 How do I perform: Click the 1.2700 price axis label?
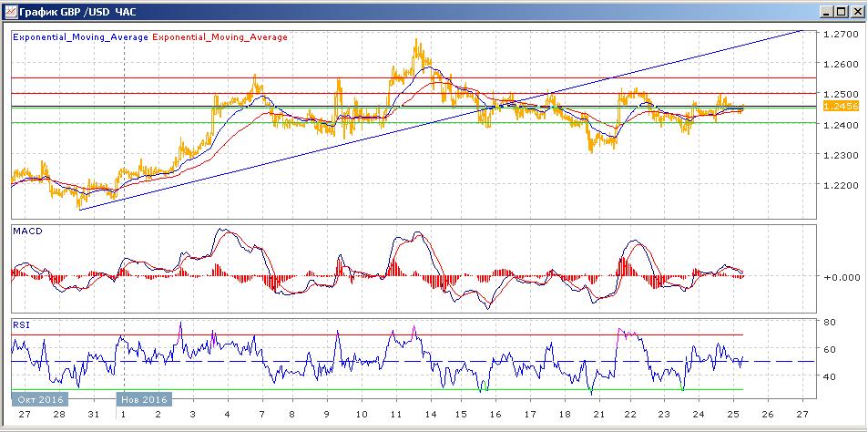click(x=842, y=34)
